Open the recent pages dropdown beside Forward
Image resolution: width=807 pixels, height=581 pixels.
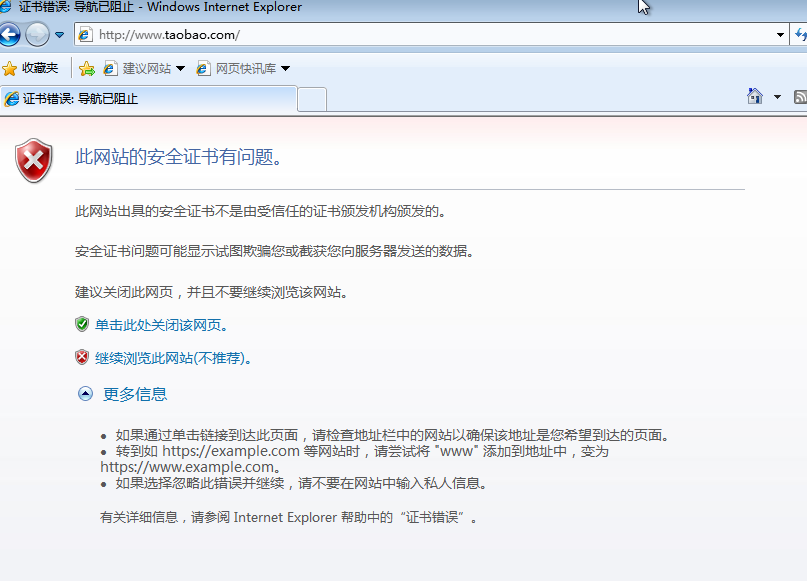coord(60,35)
